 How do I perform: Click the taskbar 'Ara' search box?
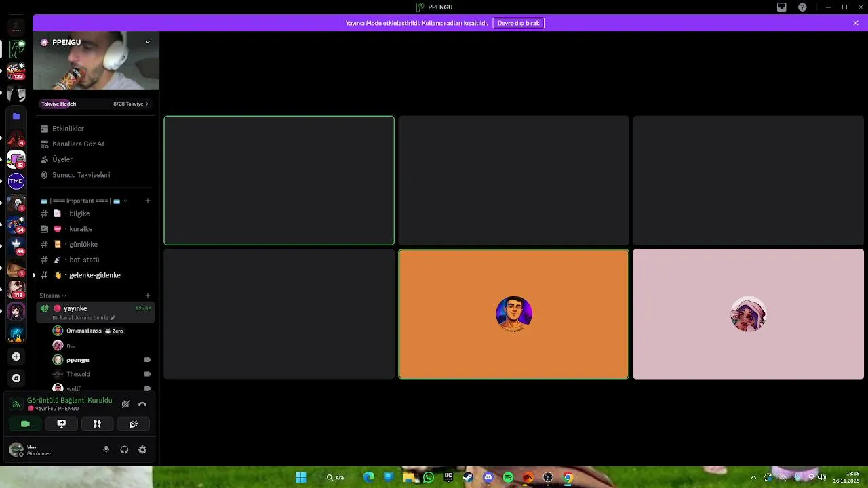[336, 477]
